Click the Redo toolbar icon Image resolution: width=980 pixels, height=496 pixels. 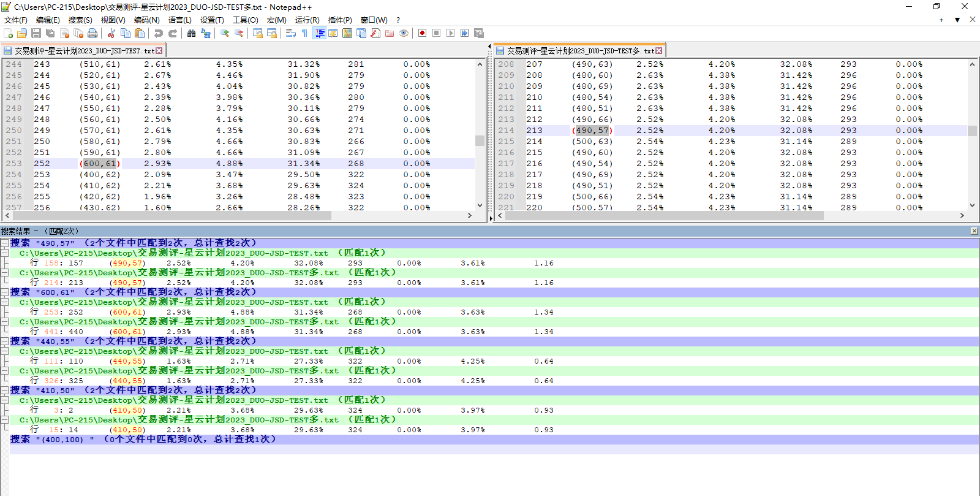click(173, 33)
